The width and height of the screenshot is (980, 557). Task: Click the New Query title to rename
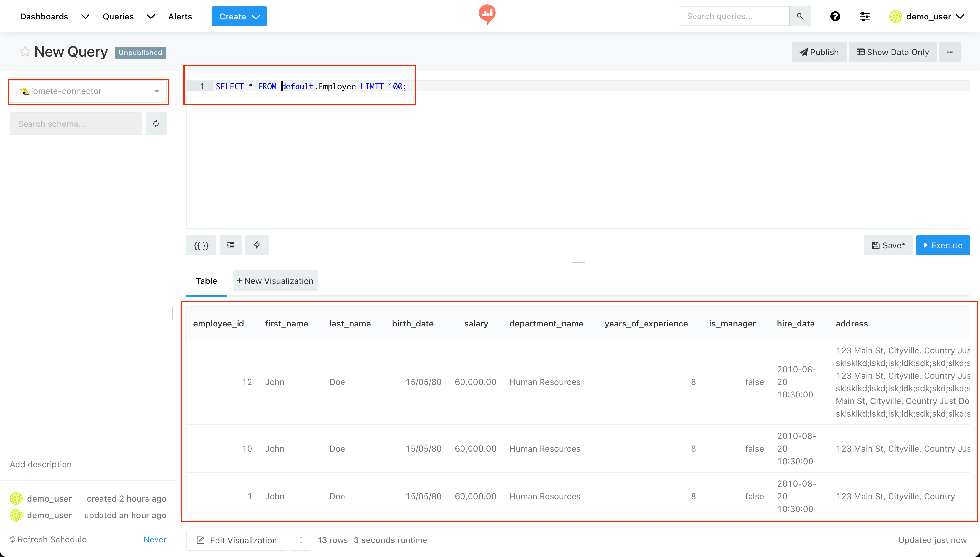tap(71, 52)
